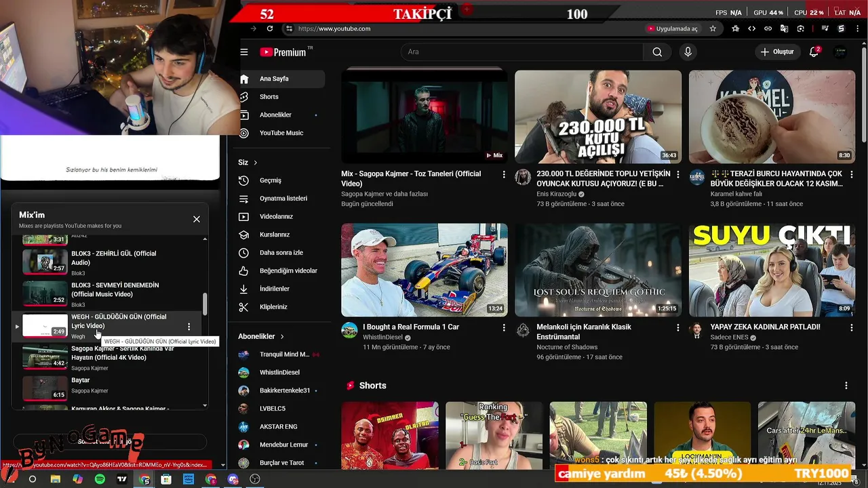
Task: Open Prime Video from the taskbar
Action: 189,479
